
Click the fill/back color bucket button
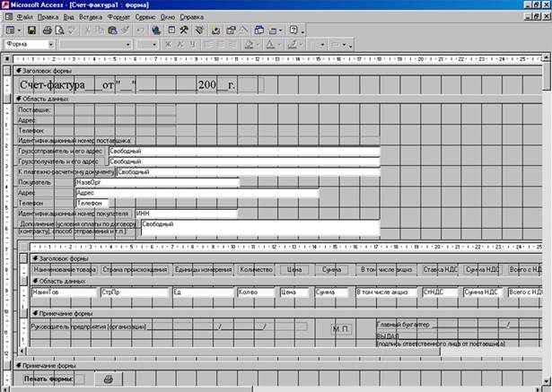[249, 44]
